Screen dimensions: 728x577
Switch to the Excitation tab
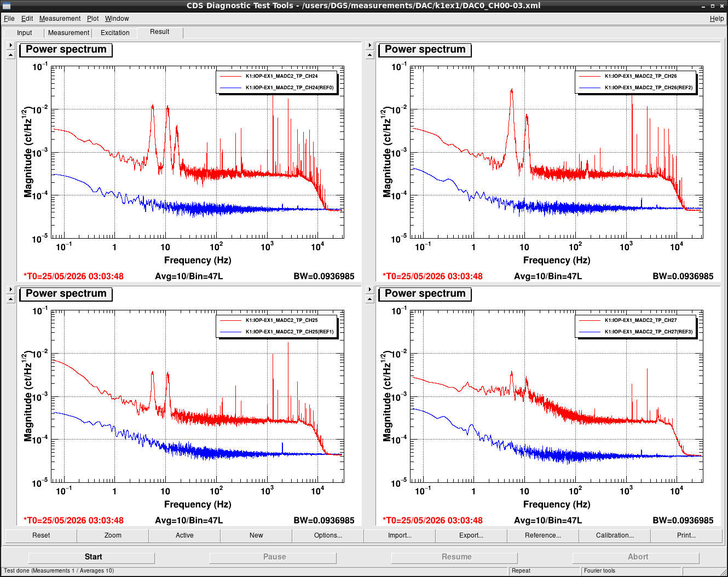[x=115, y=33]
